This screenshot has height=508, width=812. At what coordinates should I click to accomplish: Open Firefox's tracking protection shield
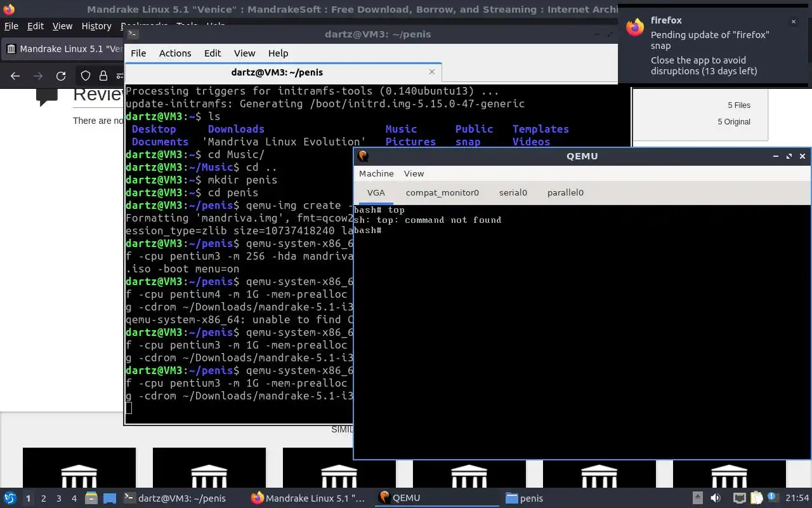point(86,76)
